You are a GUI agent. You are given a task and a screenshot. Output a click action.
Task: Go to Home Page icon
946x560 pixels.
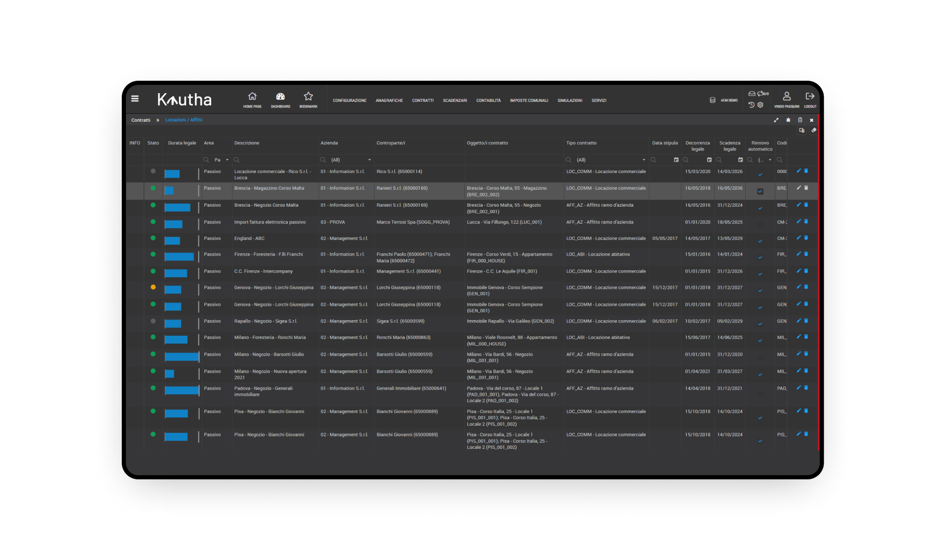(x=252, y=96)
